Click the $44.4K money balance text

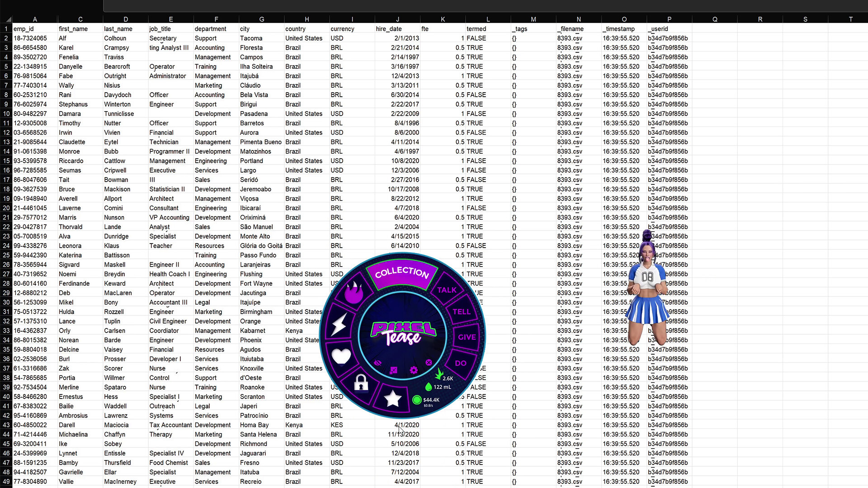[431, 400]
